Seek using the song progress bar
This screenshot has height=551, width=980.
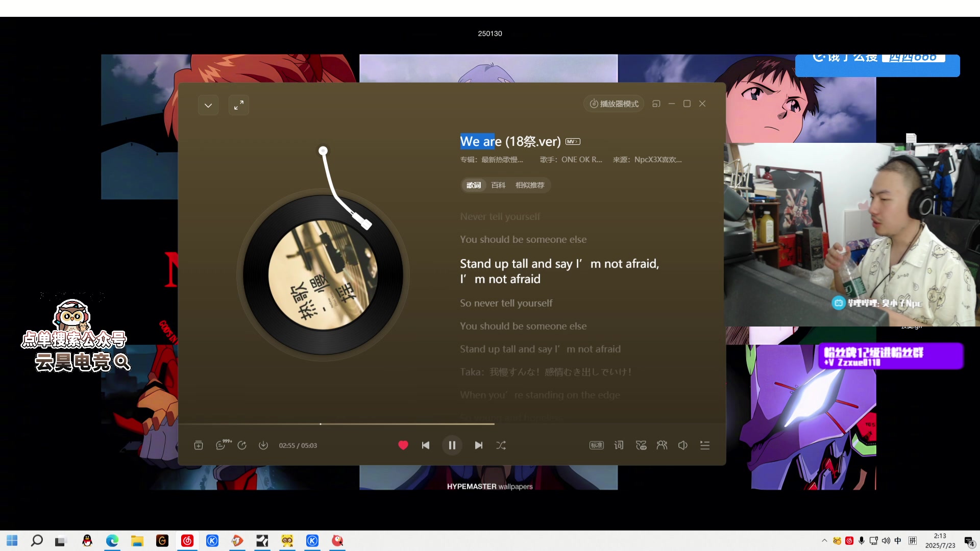(x=452, y=424)
